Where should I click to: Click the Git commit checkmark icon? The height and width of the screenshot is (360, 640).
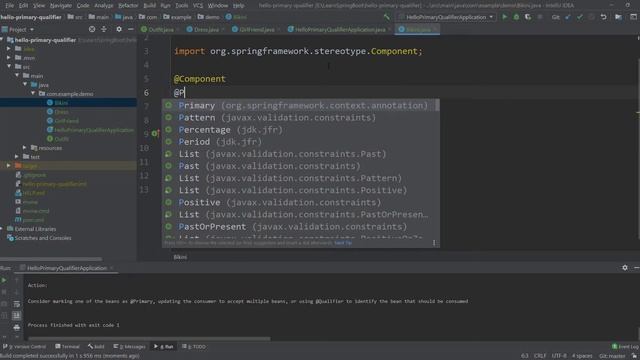(580, 17)
